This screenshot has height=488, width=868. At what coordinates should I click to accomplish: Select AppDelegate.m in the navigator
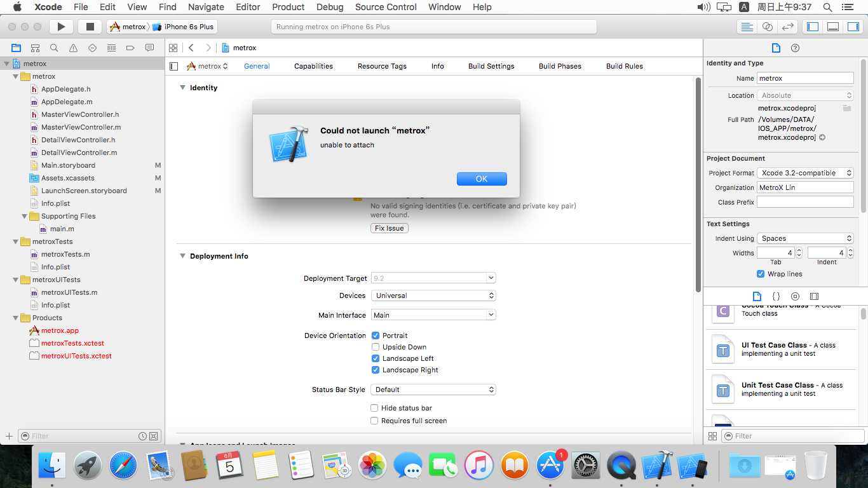[x=67, y=102]
